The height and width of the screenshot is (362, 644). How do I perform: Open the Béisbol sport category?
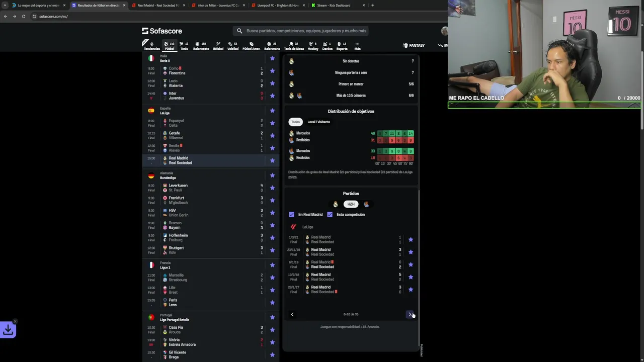tap(218, 46)
